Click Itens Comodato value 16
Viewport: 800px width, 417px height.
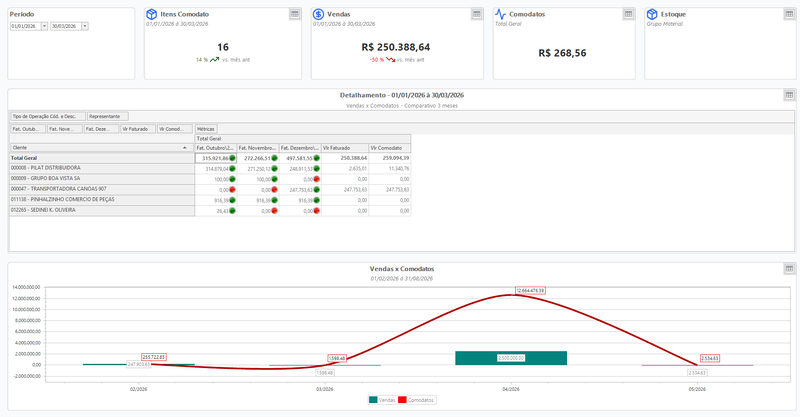pyautogui.click(x=223, y=47)
